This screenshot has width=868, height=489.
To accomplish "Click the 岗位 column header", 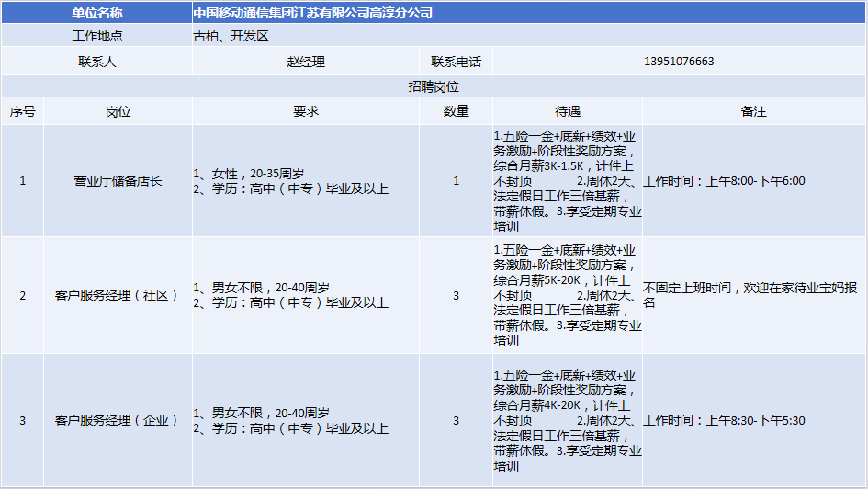I will (x=118, y=111).
